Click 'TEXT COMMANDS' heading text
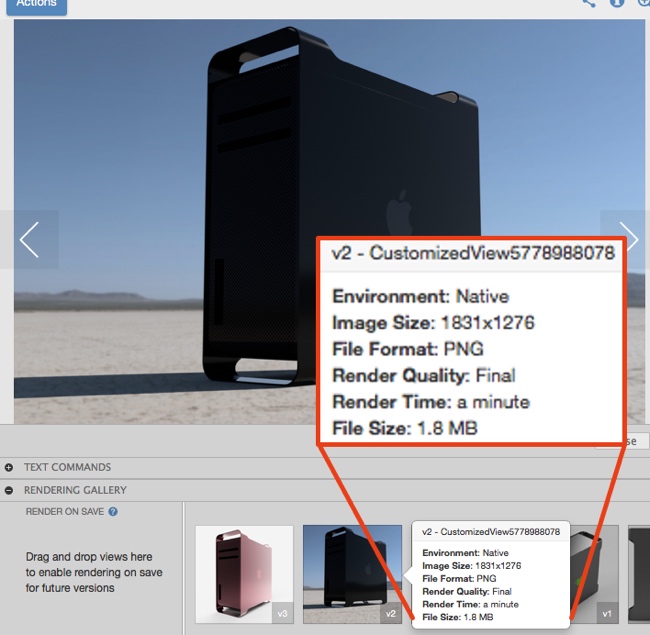 click(68, 468)
